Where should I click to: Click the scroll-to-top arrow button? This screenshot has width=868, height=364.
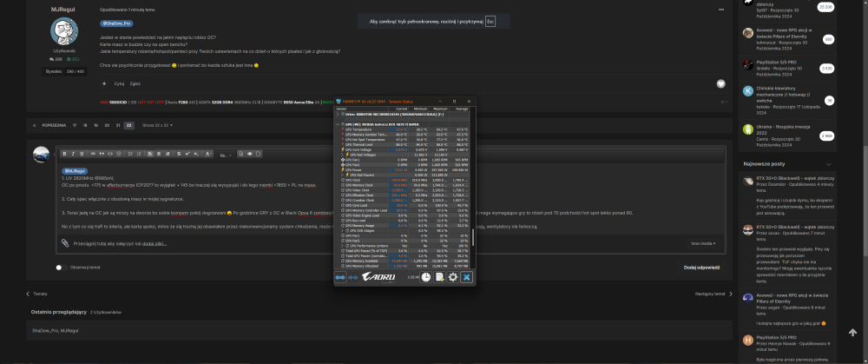(x=852, y=333)
